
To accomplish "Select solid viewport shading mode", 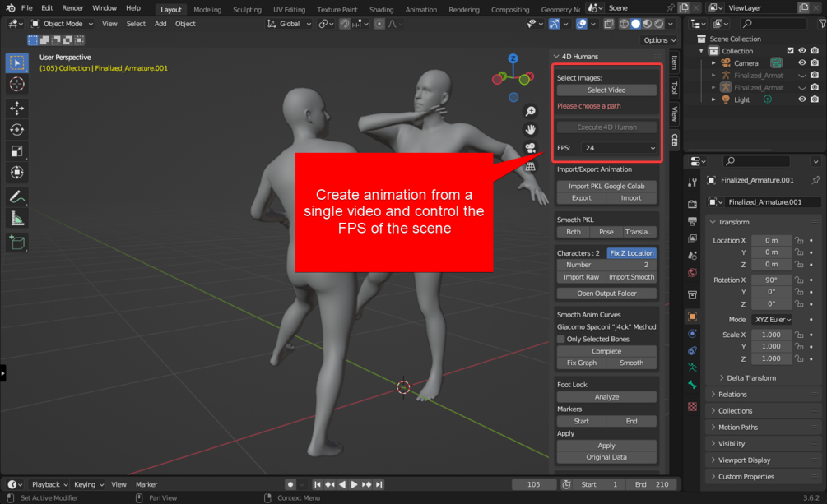I will tap(635, 24).
